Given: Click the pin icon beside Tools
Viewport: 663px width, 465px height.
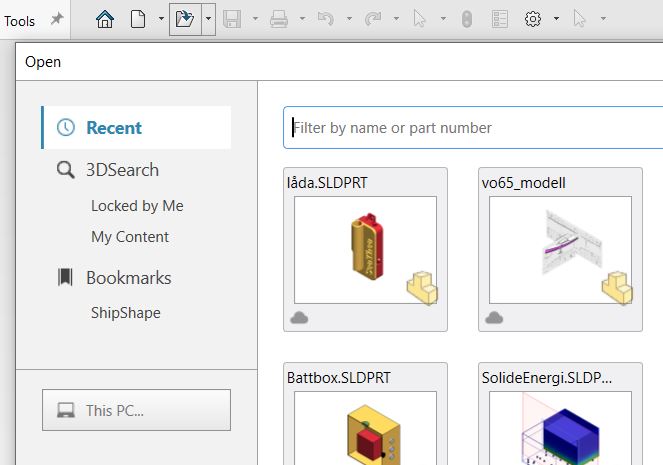Looking at the screenshot, I should (57, 19).
